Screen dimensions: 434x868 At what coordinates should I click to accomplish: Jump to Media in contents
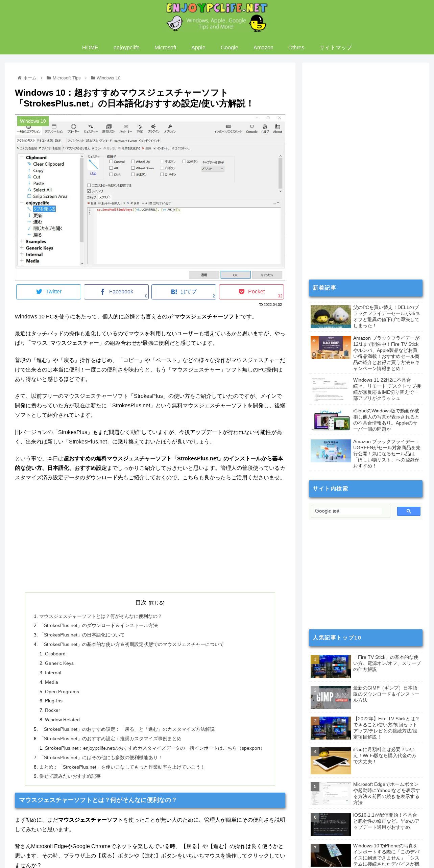[51, 682]
